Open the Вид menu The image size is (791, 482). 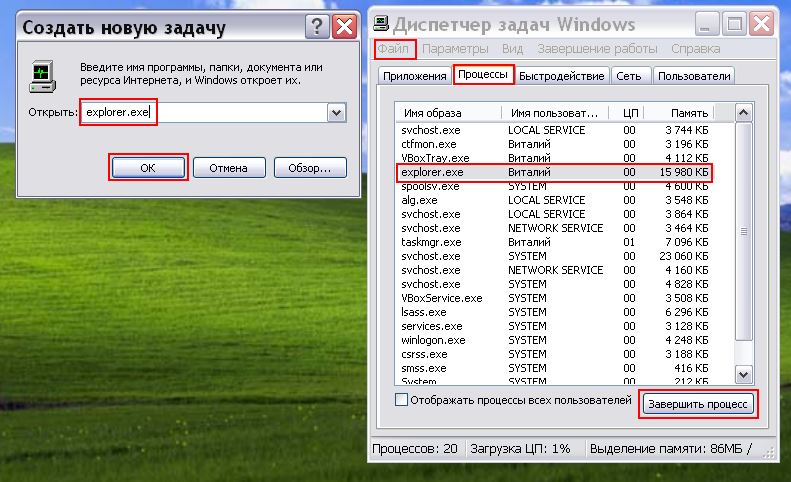(x=512, y=49)
